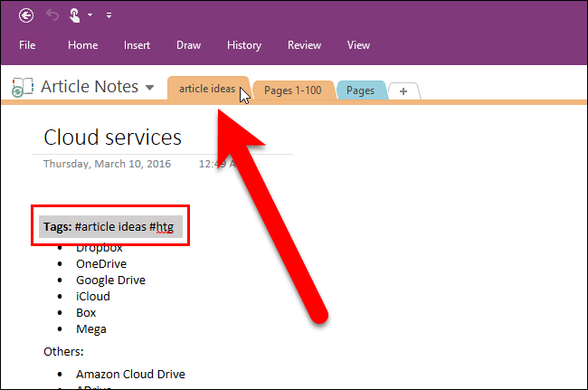Screen dimensions: 588x390
Task: Open the Insert ribbon tab
Action: click(138, 45)
